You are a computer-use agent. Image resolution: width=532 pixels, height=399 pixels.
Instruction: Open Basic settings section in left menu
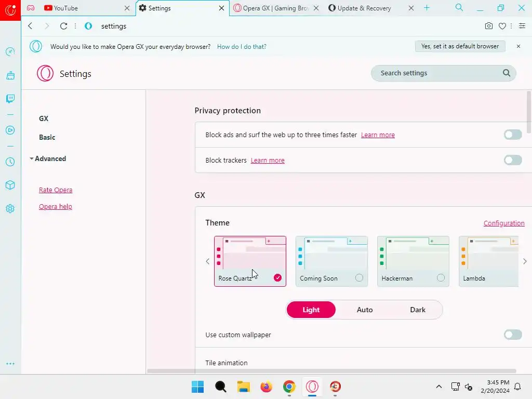click(47, 137)
